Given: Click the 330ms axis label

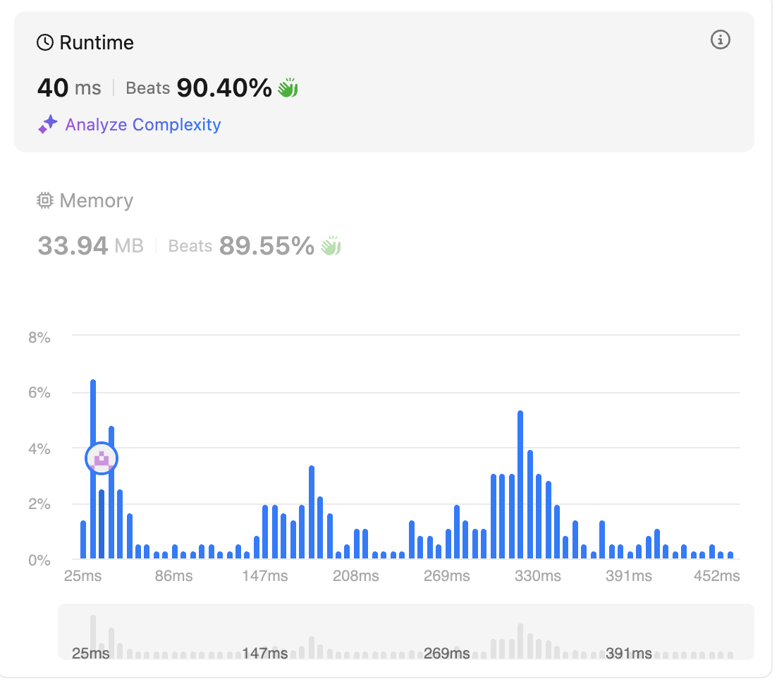Looking at the screenshot, I should coord(538,576).
